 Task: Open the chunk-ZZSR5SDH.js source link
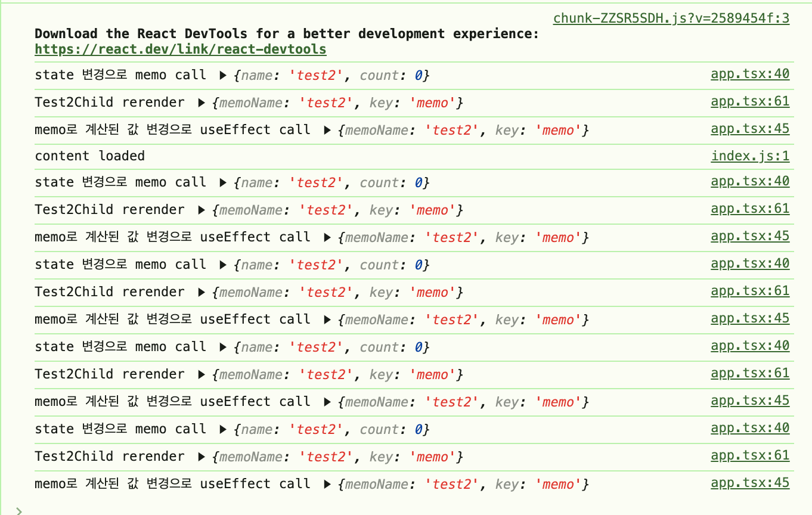pyautogui.click(x=671, y=18)
